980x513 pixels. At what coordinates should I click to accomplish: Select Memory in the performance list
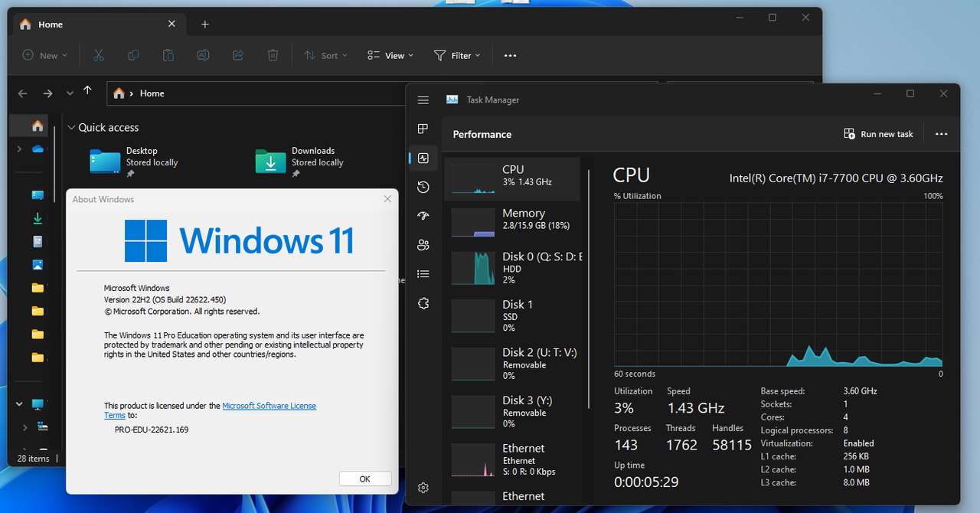512,222
